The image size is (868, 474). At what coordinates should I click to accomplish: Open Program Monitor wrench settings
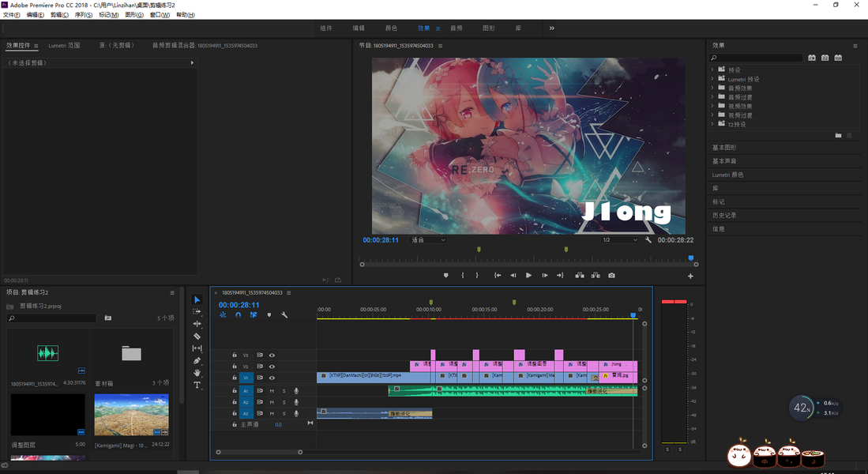648,240
